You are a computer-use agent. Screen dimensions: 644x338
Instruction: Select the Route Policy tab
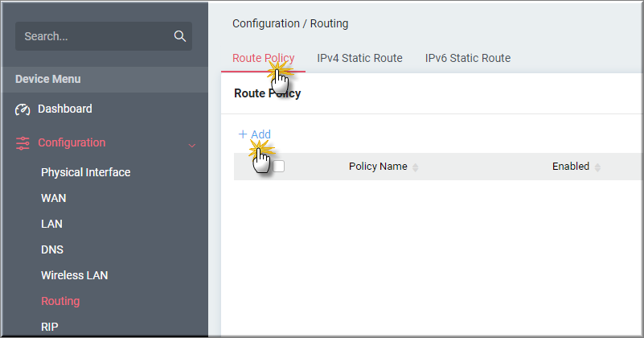263,58
